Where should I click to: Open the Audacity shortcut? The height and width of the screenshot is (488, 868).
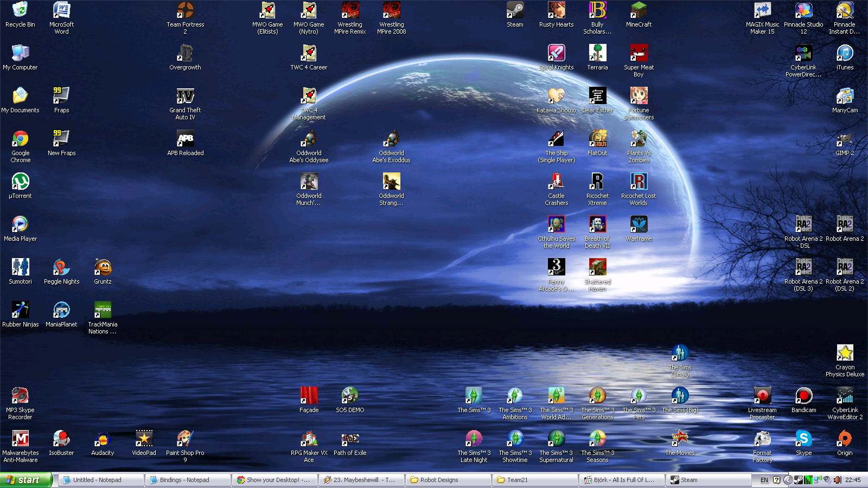tap(103, 439)
